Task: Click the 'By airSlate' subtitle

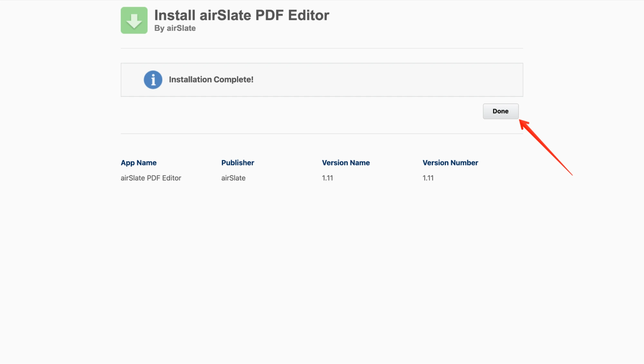Action: [x=175, y=28]
